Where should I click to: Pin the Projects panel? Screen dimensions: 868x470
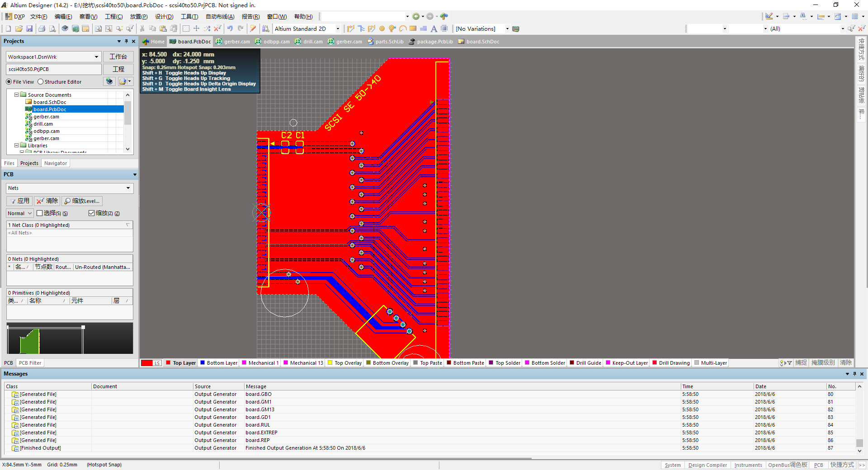[126, 41]
